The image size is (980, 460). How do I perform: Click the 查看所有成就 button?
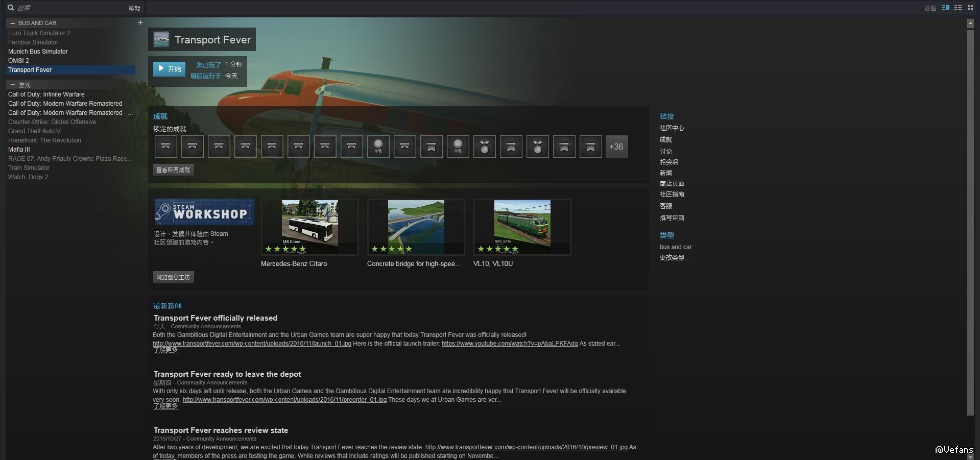point(173,170)
